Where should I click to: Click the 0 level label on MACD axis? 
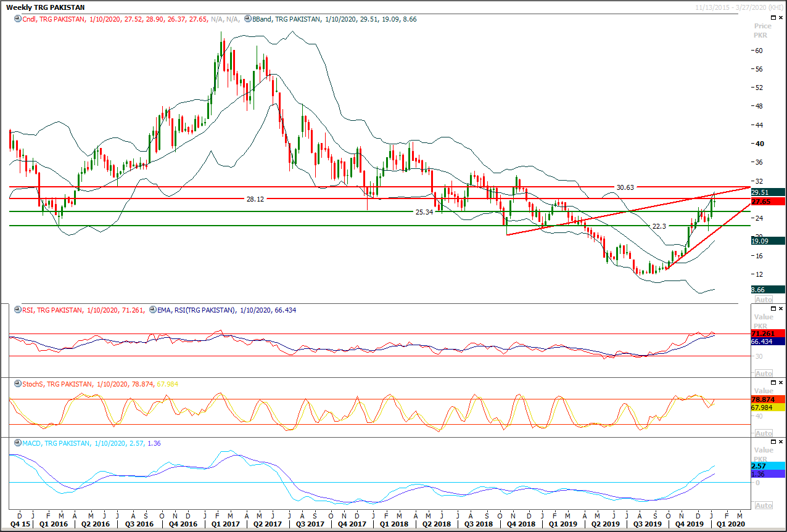(x=757, y=483)
